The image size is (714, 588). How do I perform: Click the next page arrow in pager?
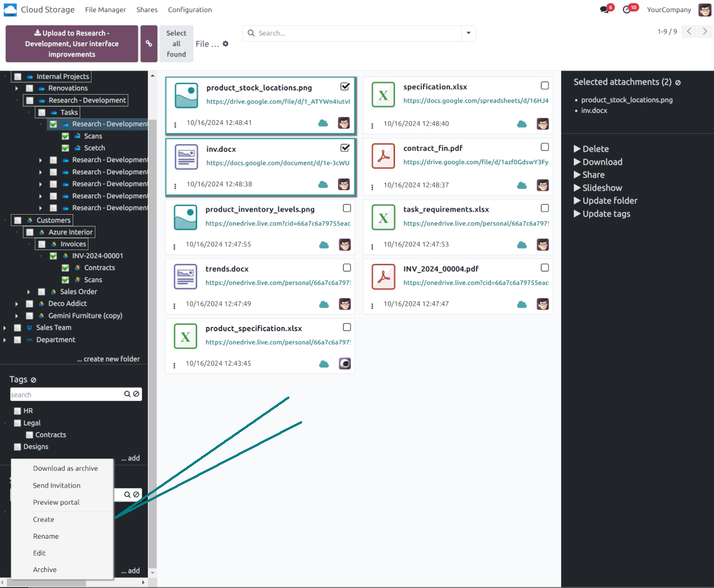[x=705, y=32]
